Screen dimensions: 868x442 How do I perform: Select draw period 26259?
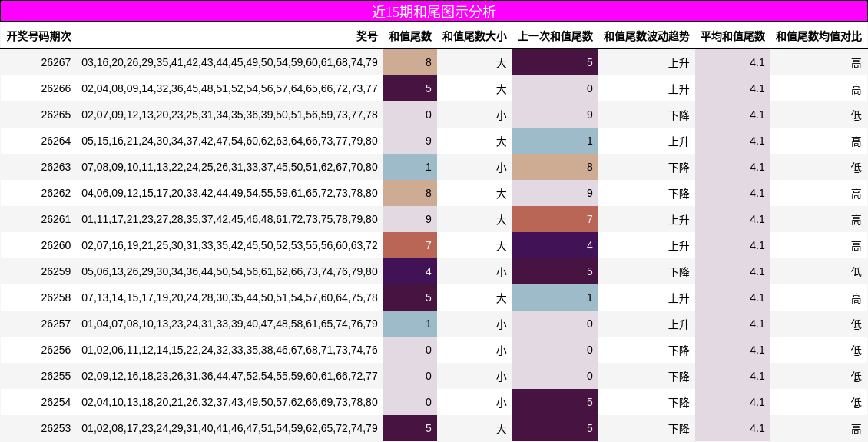click(56, 271)
